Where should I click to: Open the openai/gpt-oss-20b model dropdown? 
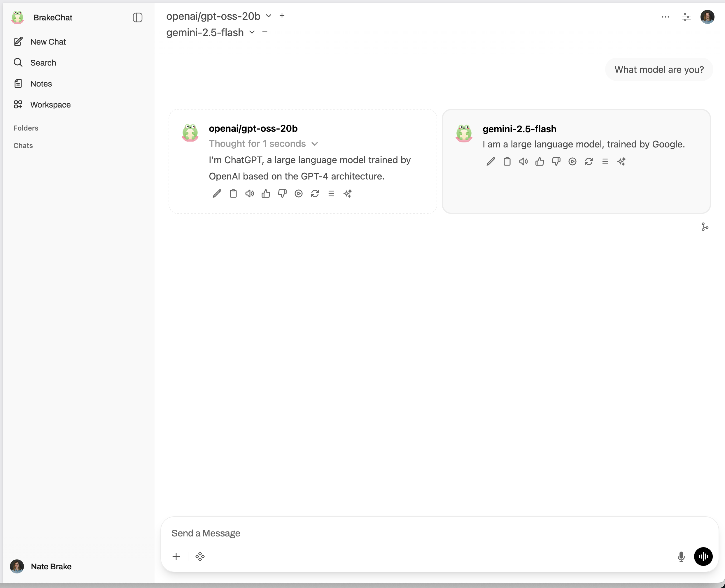pyautogui.click(x=268, y=15)
